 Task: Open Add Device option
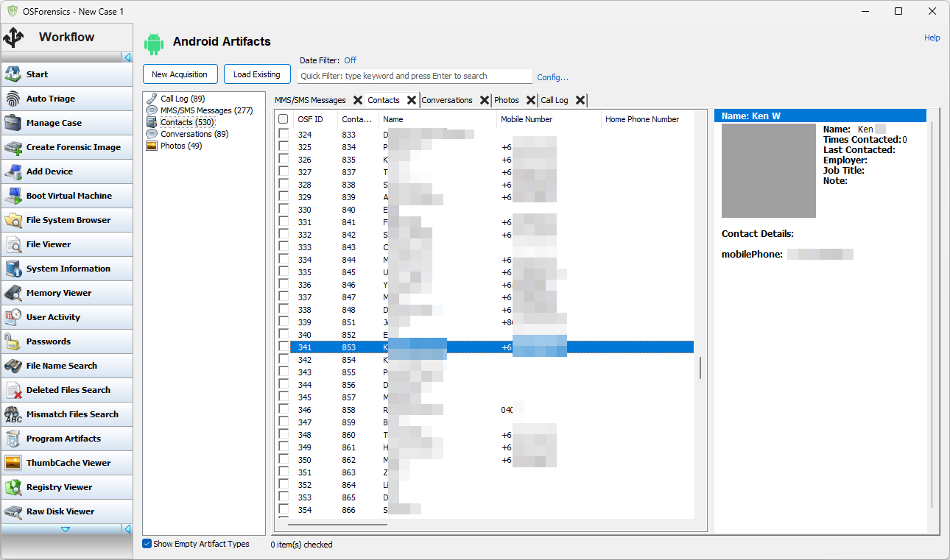pyautogui.click(x=67, y=171)
